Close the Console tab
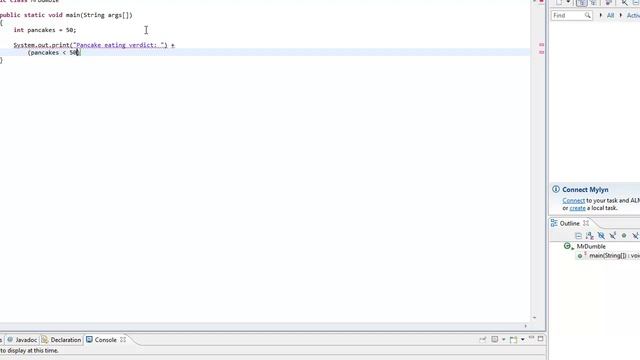This screenshot has width=640, height=360. (123, 340)
